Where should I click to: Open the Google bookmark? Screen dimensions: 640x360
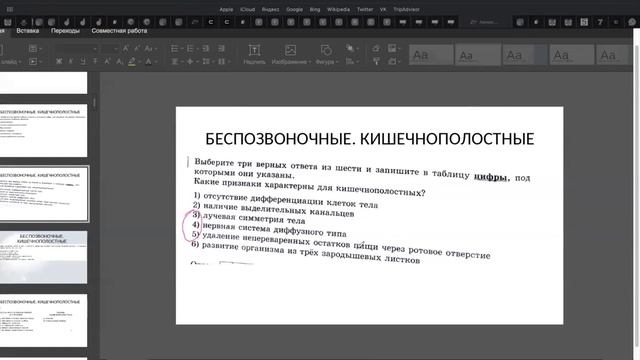pos(294,9)
